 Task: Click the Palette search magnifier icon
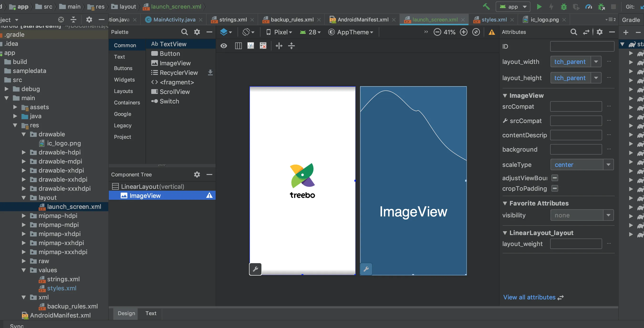point(184,32)
